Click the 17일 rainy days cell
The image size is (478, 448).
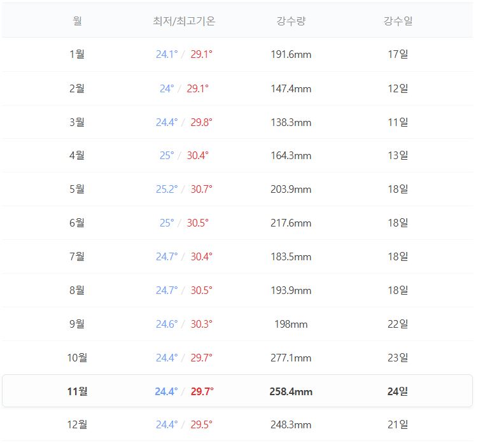coord(398,54)
